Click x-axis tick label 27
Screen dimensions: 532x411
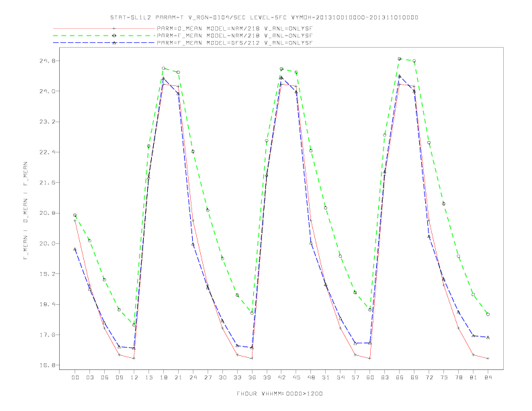click(x=208, y=377)
